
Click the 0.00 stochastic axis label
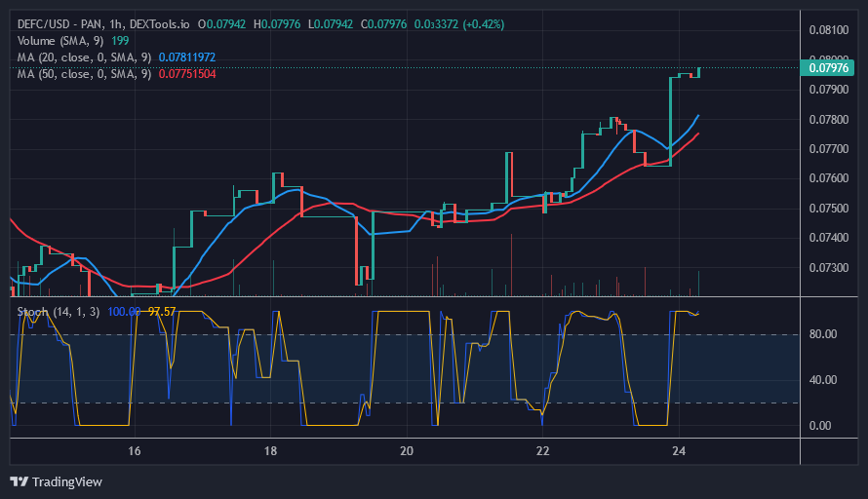click(x=820, y=426)
